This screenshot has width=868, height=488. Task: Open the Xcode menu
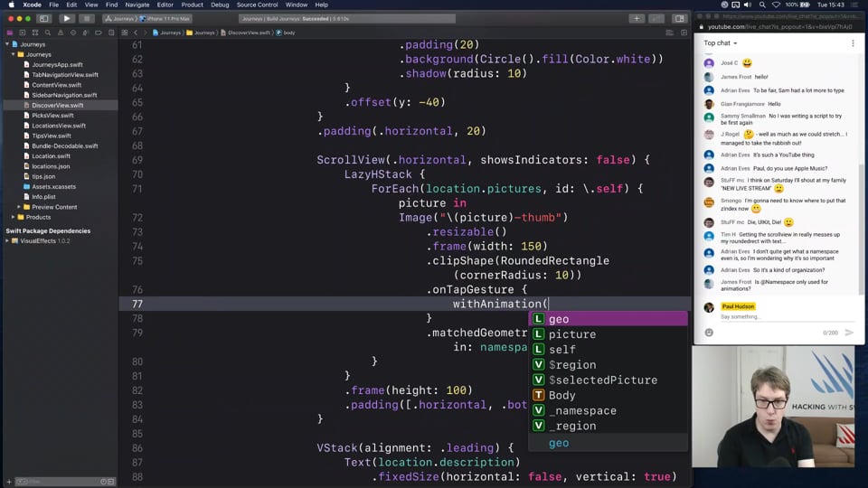pyautogui.click(x=32, y=5)
